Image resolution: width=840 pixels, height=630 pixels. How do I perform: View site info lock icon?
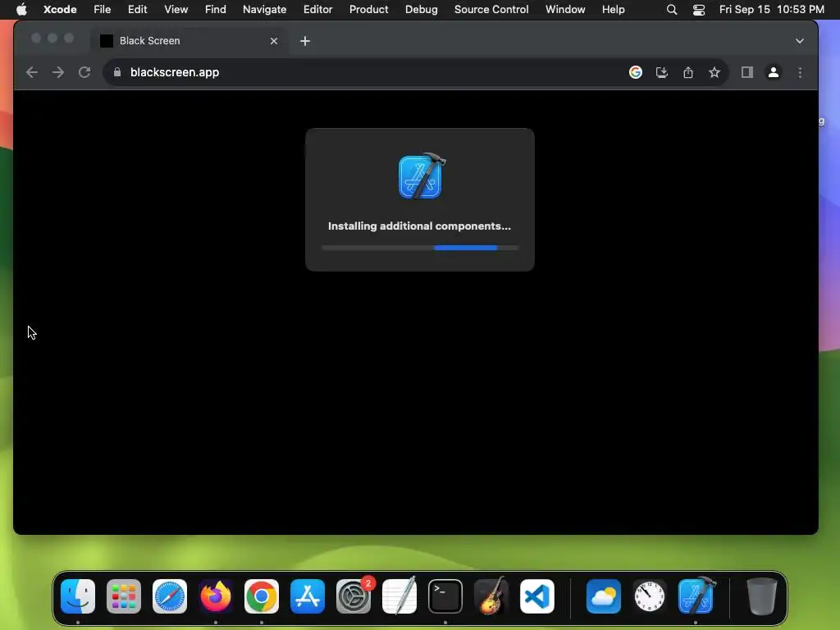116,72
